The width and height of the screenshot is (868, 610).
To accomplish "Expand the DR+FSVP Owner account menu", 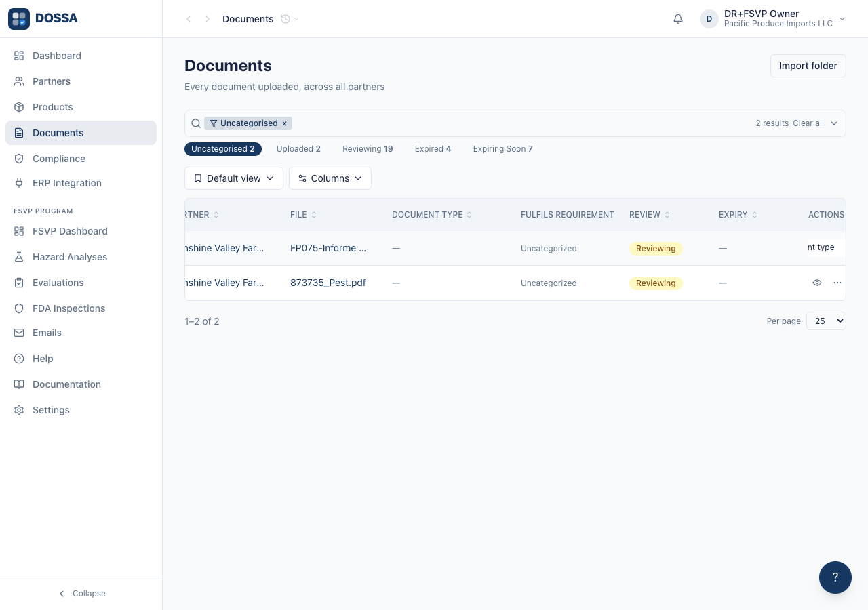I will pos(773,19).
